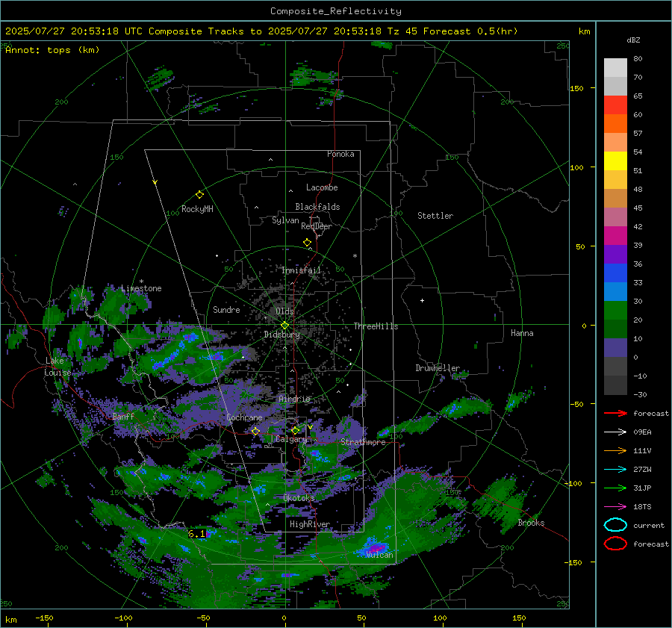Select the Lake Louise label
The width and height of the screenshot is (672, 628).
pos(59,367)
